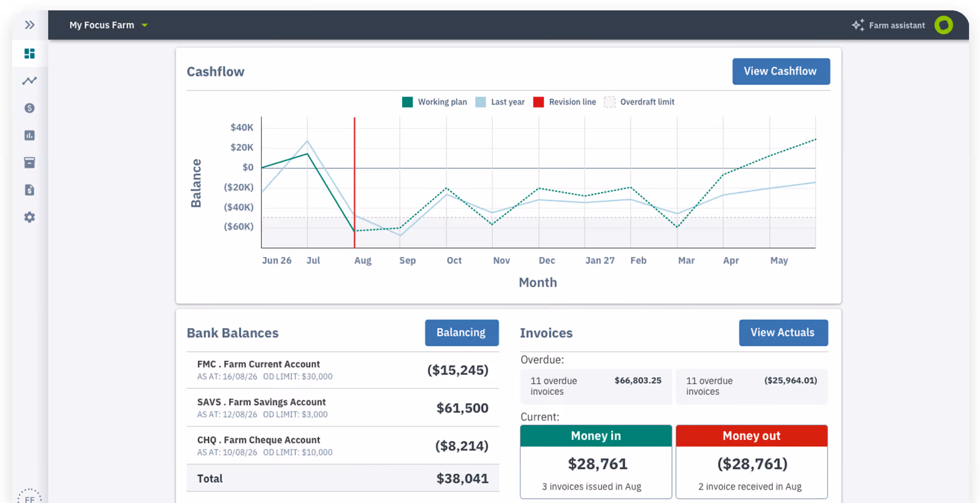Select the CHQ . Farm Cheque Account row
Viewport: 980px width, 503px height.
[343, 446]
